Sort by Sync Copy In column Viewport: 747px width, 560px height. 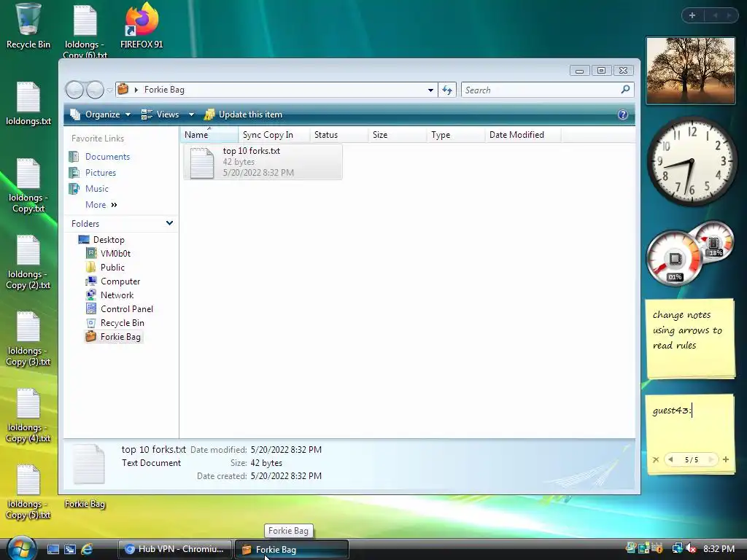point(274,135)
